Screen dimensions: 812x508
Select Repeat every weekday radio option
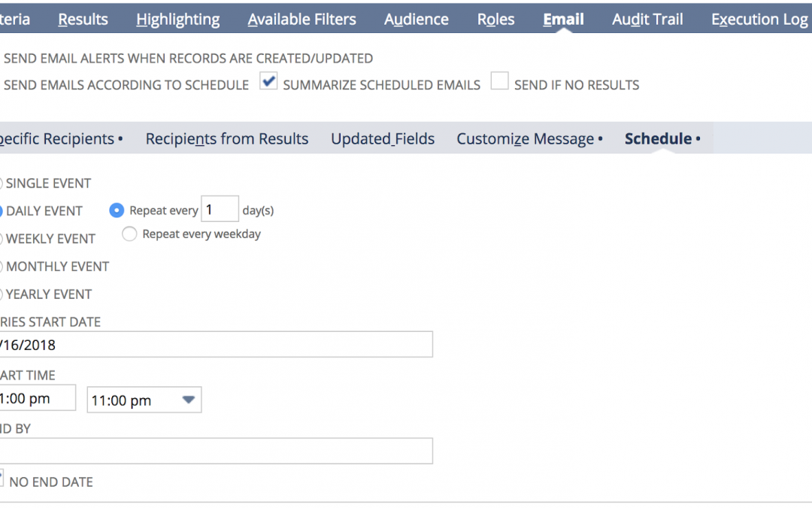pos(129,234)
